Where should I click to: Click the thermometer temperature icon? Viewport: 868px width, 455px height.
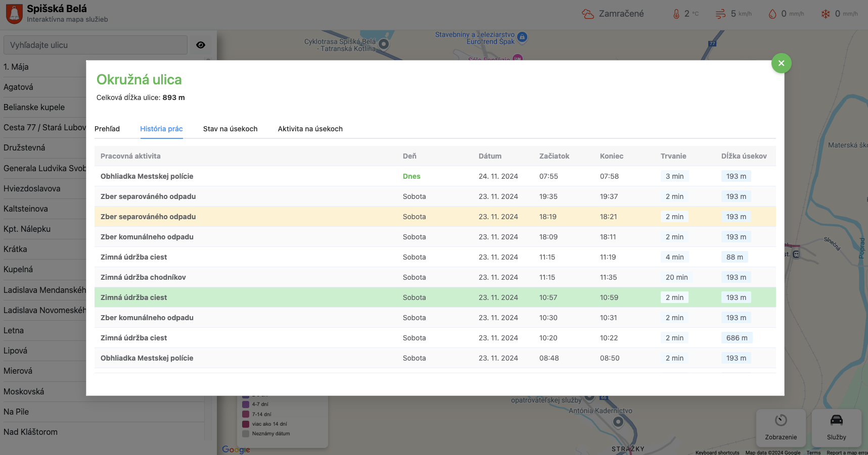click(x=676, y=14)
